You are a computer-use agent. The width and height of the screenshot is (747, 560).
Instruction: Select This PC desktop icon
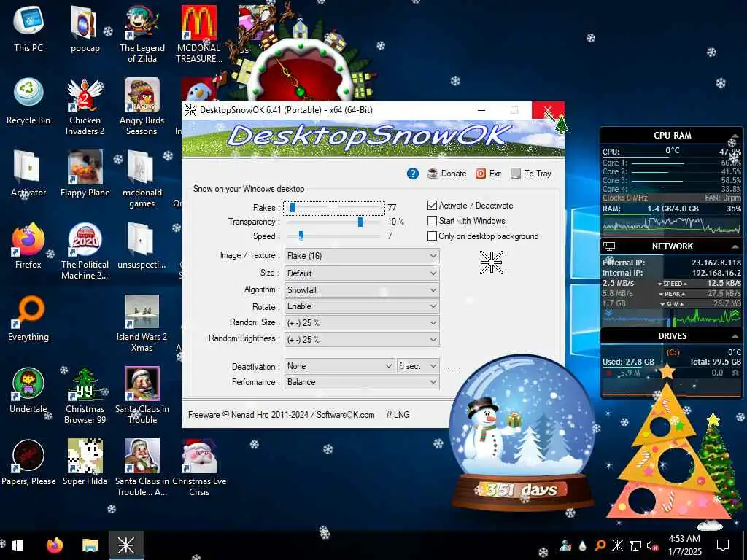[x=28, y=29]
